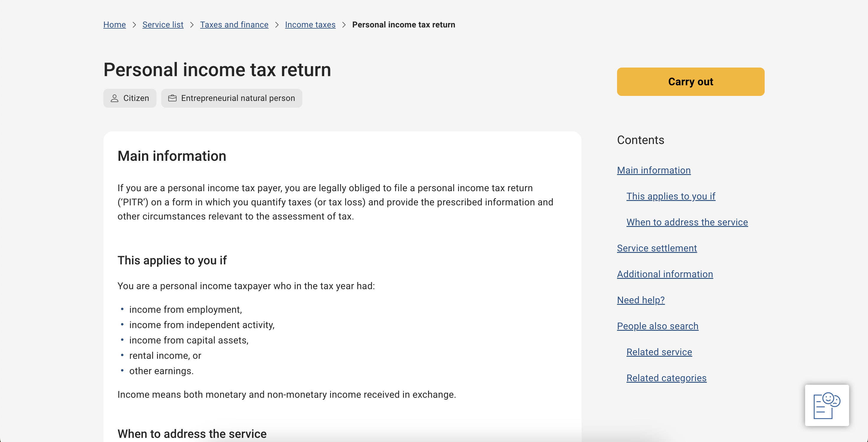Click the briefcase icon on entrepreneur tag
The image size is (868, 442).
click(x=172, y=98)
